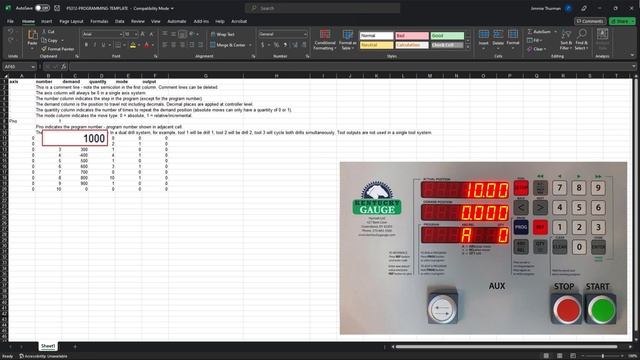Click the Insert Function fx icon
Image resolution: width=640 pixels, height=360 pixels.
pyautogui.click(x=64, y=67)
